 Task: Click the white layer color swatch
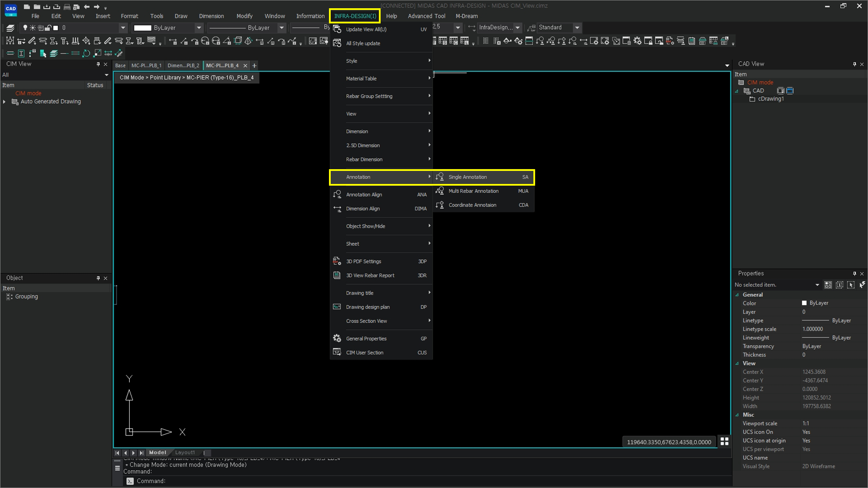tap(56, 28)
